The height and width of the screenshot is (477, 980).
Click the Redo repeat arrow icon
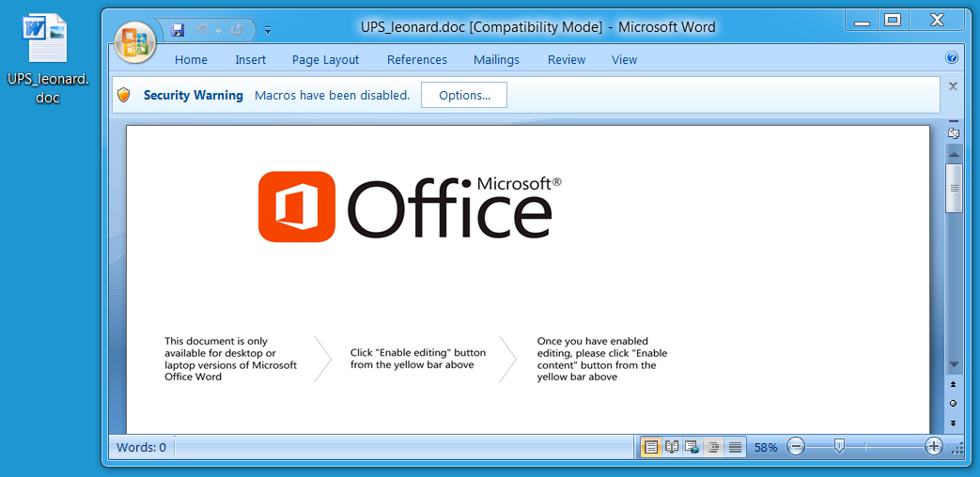[236, 29]
